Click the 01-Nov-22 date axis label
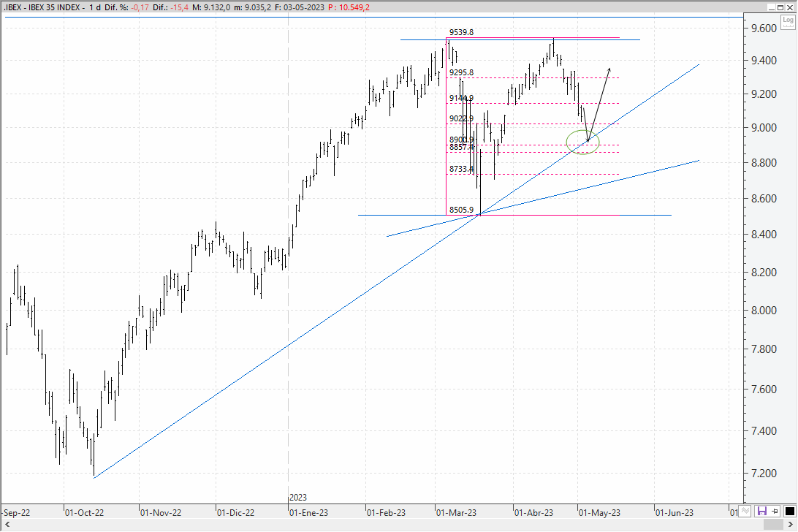The width and height of the screenshot is (798, 532). coord(160,513)
